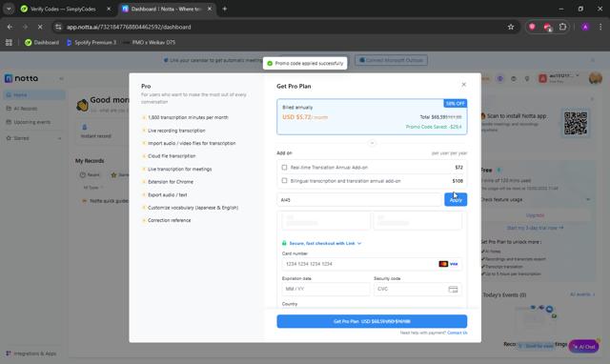Viewport: 610px width, 364px height.
Task: Click Start my 3-day trial now link
Action: [535, 228]
